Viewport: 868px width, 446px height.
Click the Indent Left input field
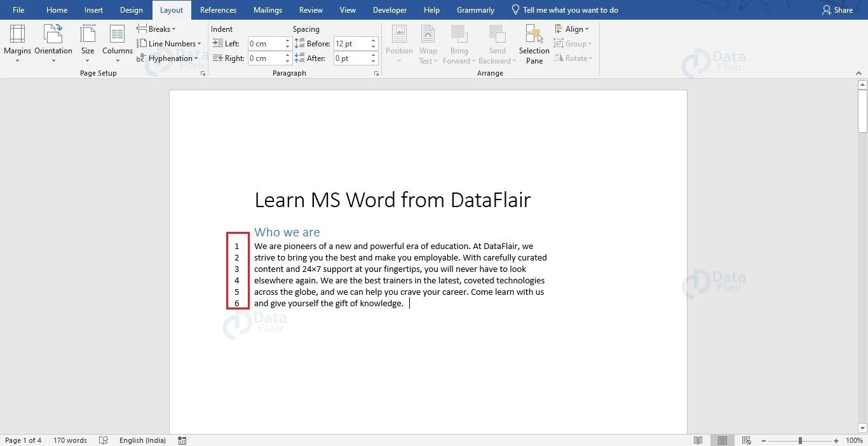(x=265, y=43)
